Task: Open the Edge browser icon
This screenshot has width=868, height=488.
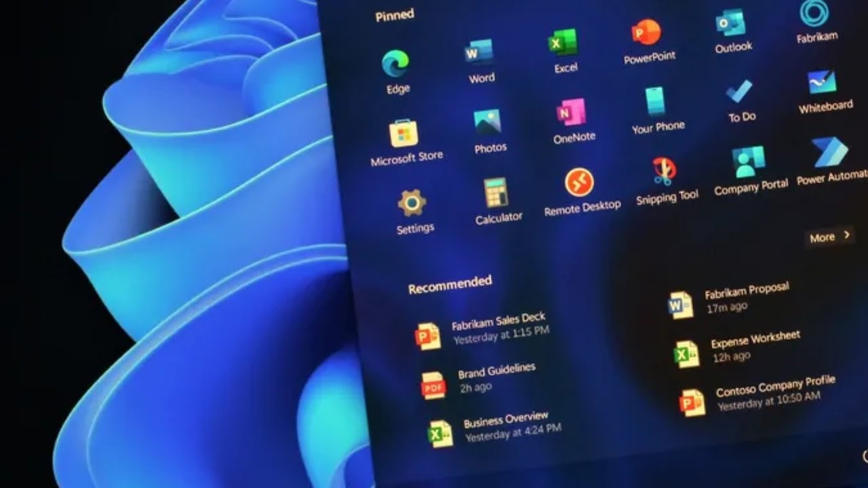Action: 395,64
